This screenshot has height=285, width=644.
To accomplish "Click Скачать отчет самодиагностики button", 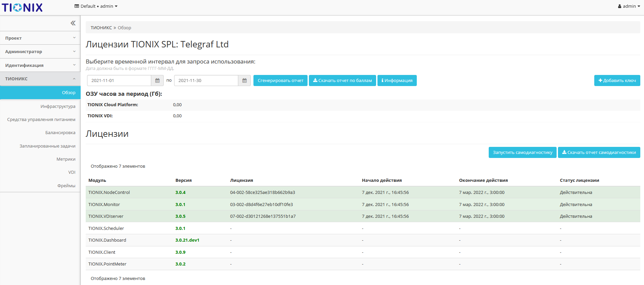I will (x=599, y=153).
